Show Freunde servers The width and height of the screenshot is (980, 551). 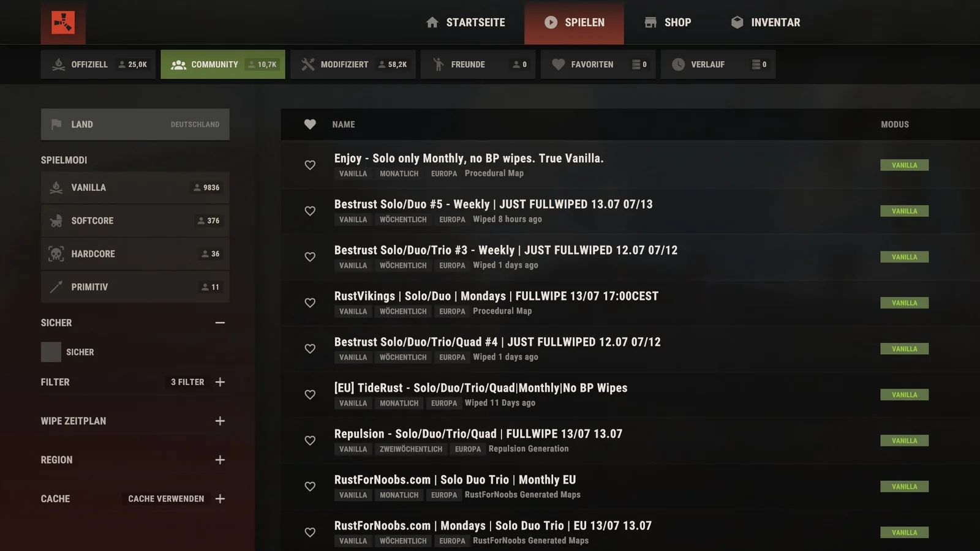(478, 64)
